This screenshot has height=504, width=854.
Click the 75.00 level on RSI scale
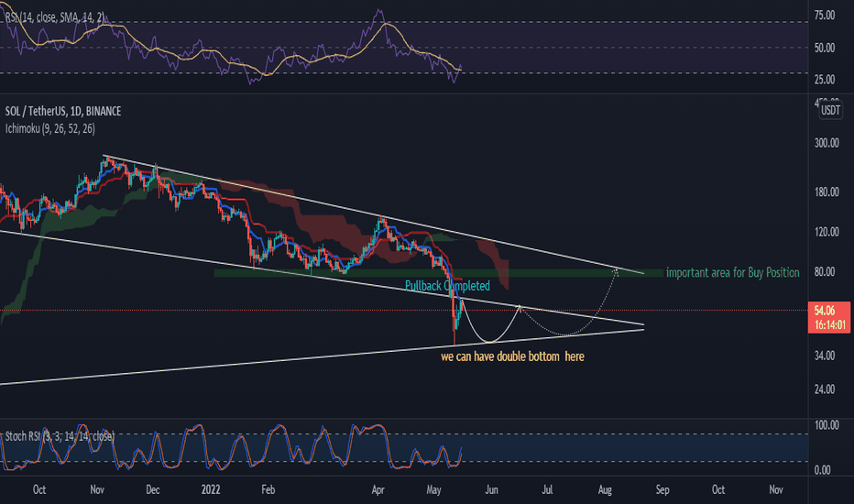coord(825,16)
